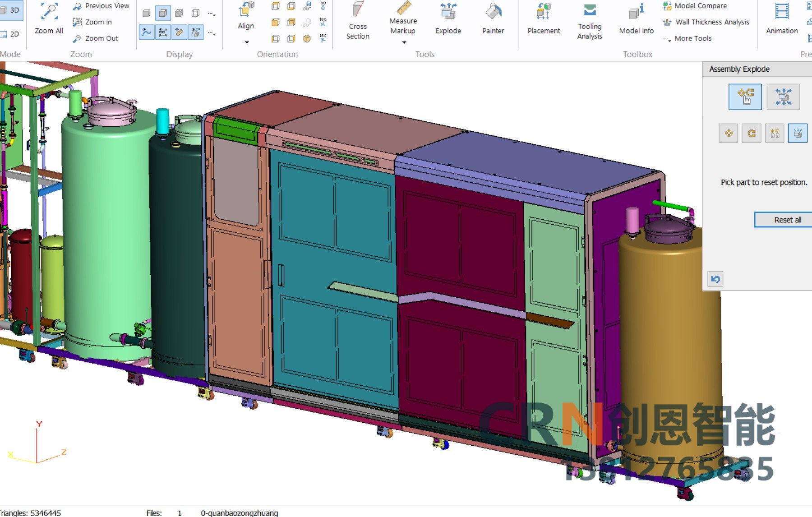Switch to 2D mode

tap(11, 34)
